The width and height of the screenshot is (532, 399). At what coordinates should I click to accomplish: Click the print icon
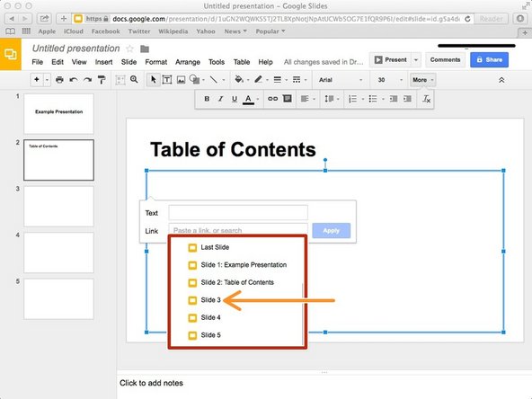click(x=59, y=80)
